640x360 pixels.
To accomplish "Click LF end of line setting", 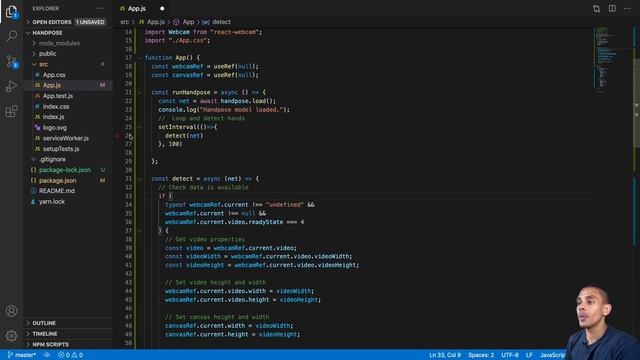I will (x=529, y=355).
